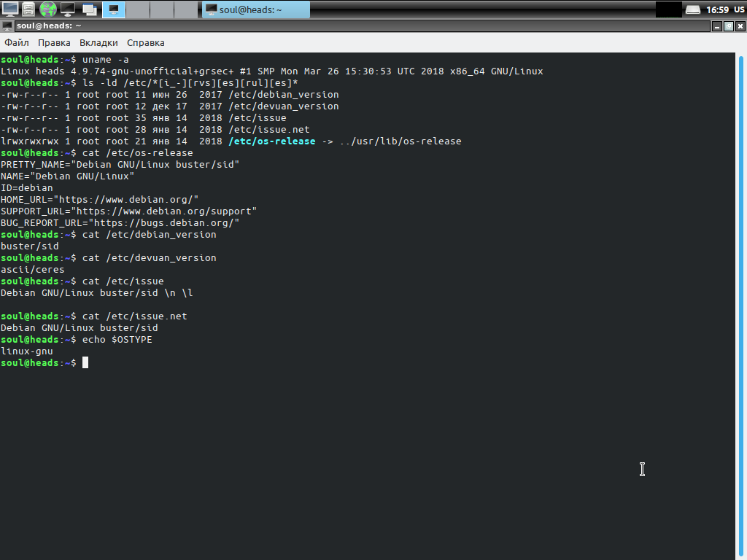Open the terminal window menu icon
The width and height of the screenshot is (747, 560).
coord(7,26)
